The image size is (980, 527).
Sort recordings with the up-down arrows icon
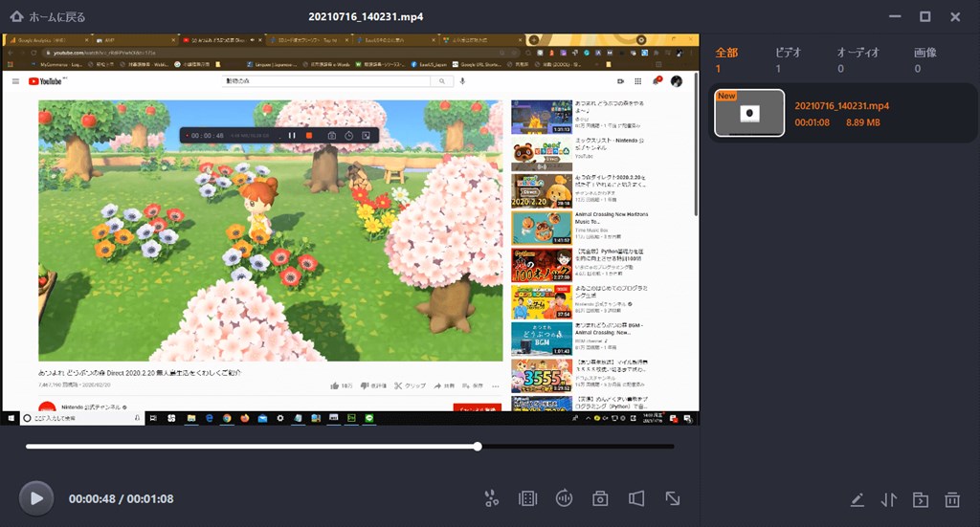[x=889, y=499]
